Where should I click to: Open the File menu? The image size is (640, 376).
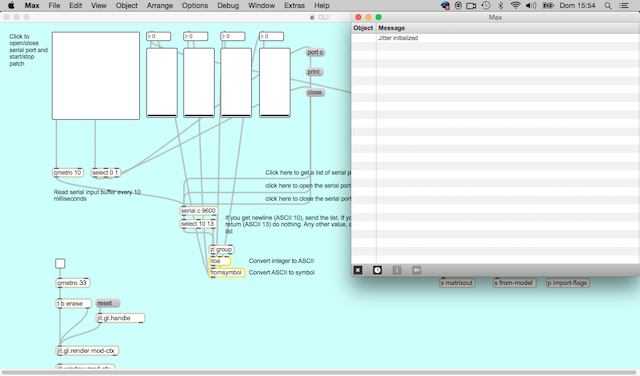tap(54, 5)
